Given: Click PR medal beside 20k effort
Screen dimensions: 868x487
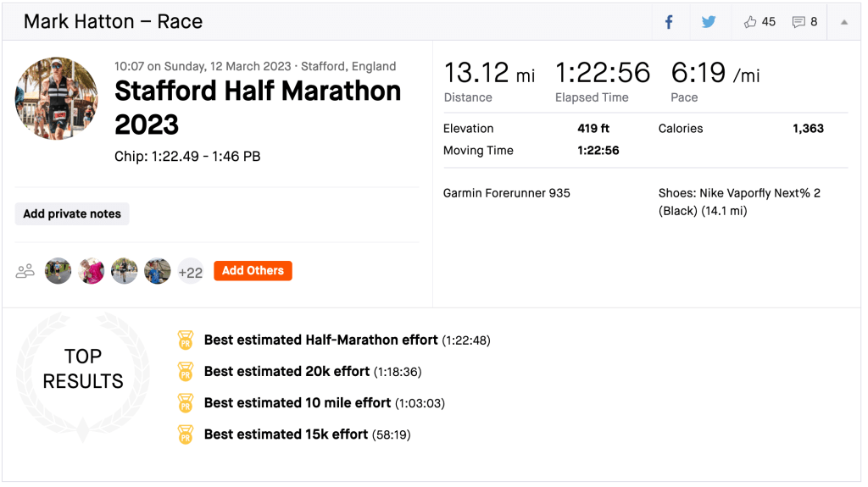Looking at the screenshot, I should 186,372.
